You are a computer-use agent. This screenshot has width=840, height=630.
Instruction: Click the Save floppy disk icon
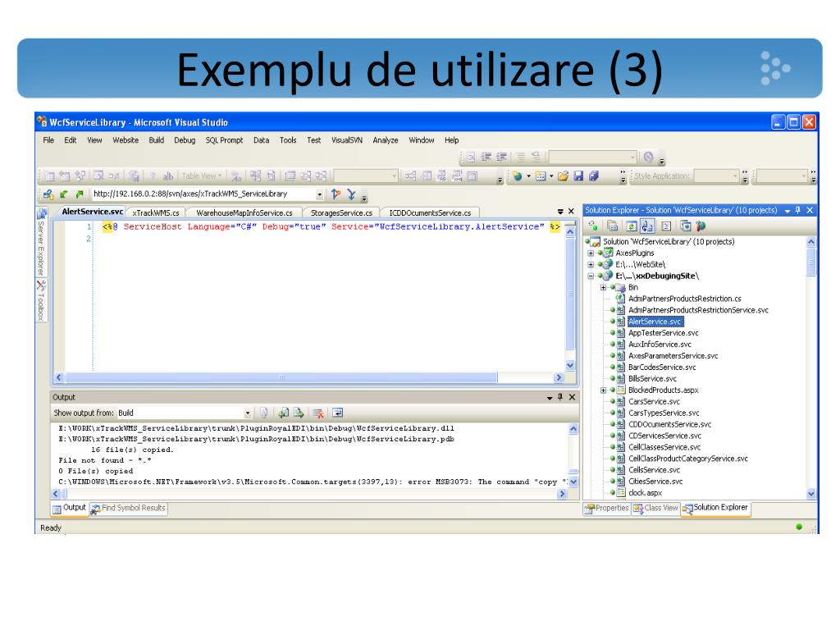coord(578,176)
